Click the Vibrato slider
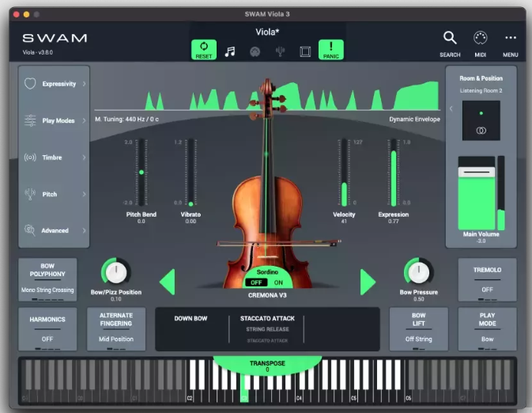Screen dimensions: 532x413 coord(191,172)
